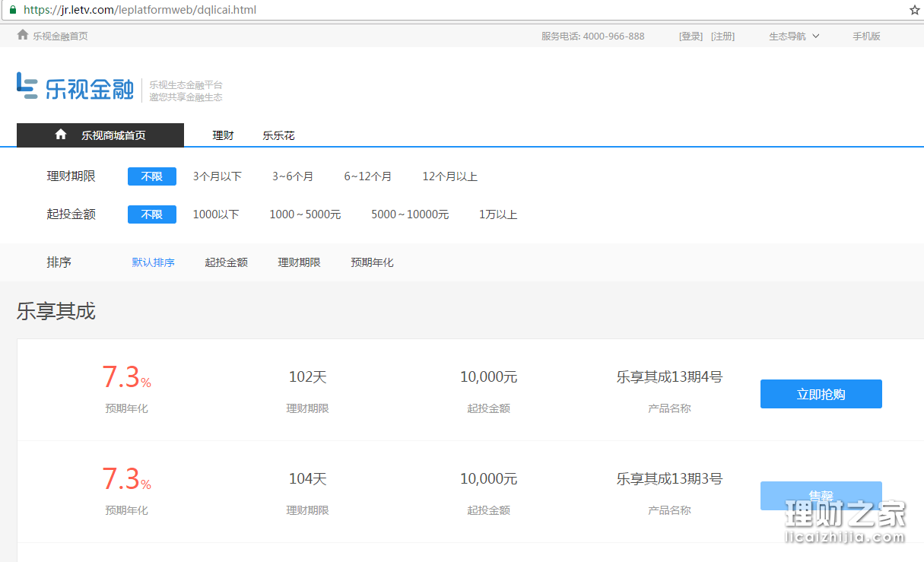924x562 pixels.
Task: Click the 104天 term value
Action: [x=307, y=478]
